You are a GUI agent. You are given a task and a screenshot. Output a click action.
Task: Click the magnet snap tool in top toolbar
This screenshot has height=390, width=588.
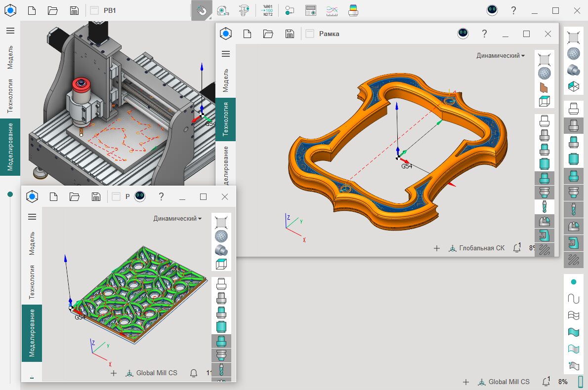(x=202, y=10)
